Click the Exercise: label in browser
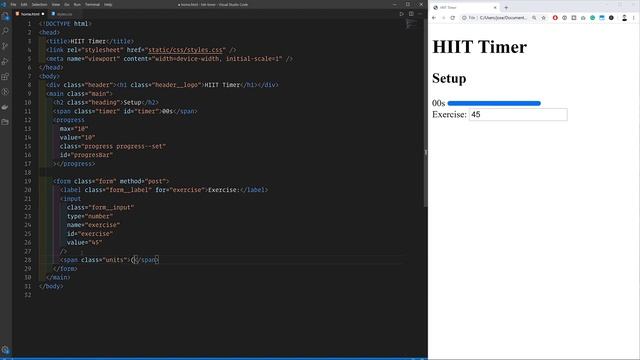 pyautogui.click(x=449, y=115)
